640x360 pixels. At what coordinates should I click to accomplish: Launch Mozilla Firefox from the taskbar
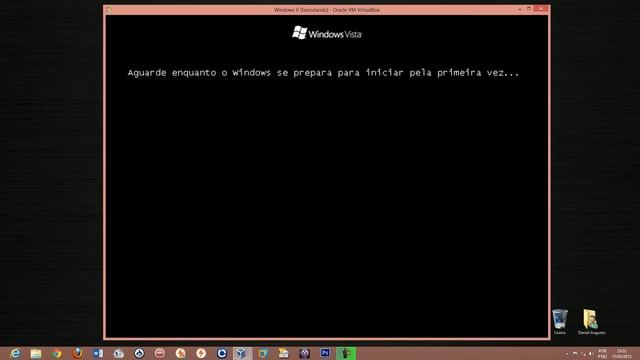(x=77, y=353)
